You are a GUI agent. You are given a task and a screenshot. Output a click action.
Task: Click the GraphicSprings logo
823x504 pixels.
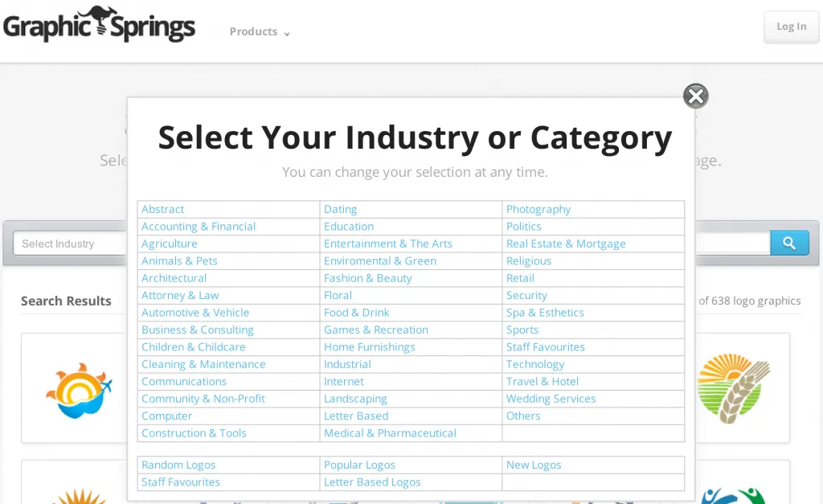[x=99, y=26]
